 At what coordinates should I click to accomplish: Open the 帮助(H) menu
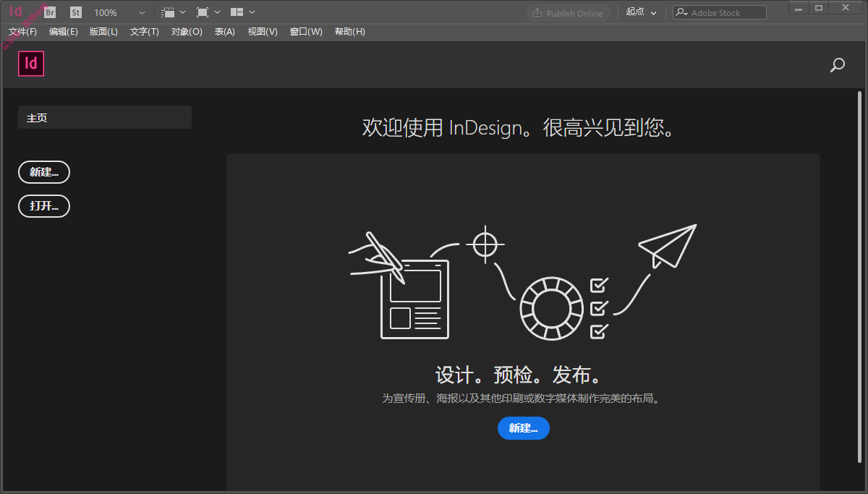(x=350, y=32)
